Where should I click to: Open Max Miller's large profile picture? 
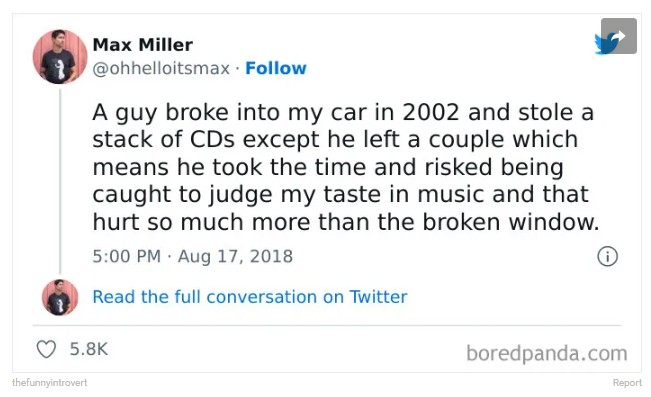pos(60,57)
